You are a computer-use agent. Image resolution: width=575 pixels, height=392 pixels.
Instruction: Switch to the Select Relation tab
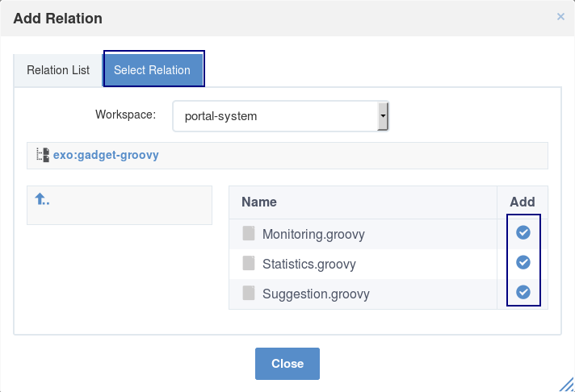[x=152, y=70]
